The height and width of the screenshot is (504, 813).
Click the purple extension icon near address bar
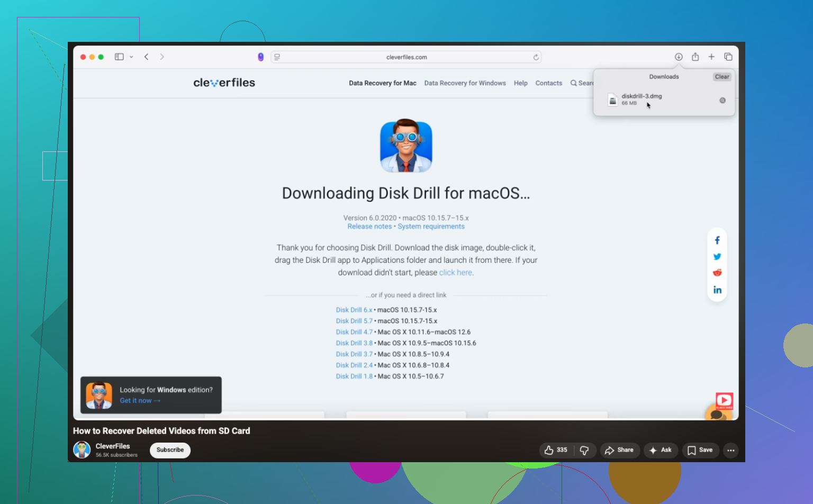[x=260, y=57]
